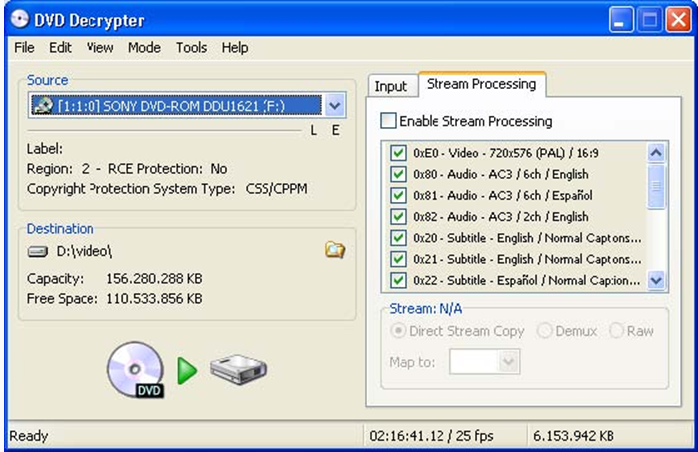The image size is (698, 452).
Task: Open the destination folder browse icon
Action: click(335, 250)
